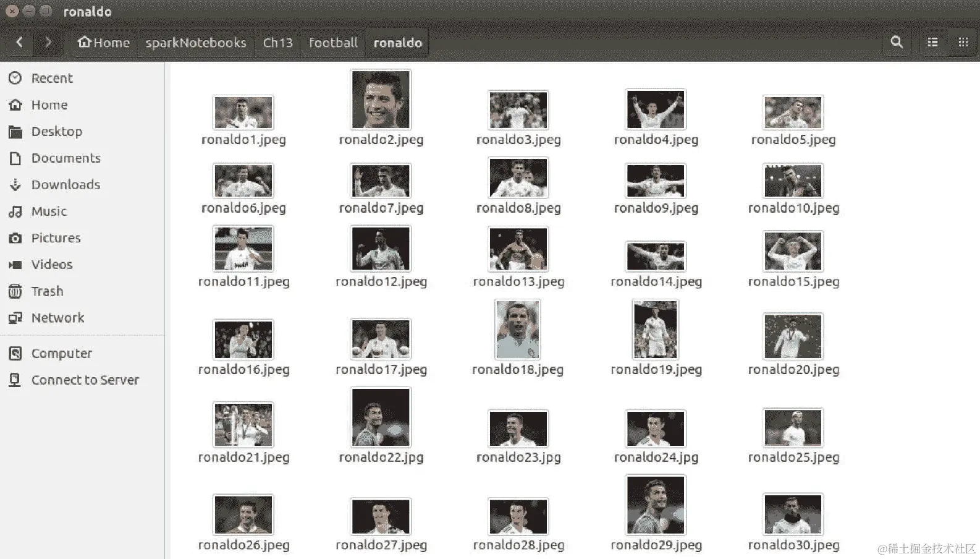Screen dimensions: 980x559
Task: Click the Documents page icon in sidebar
Action: pyautogui.click(x=15, y=158)
